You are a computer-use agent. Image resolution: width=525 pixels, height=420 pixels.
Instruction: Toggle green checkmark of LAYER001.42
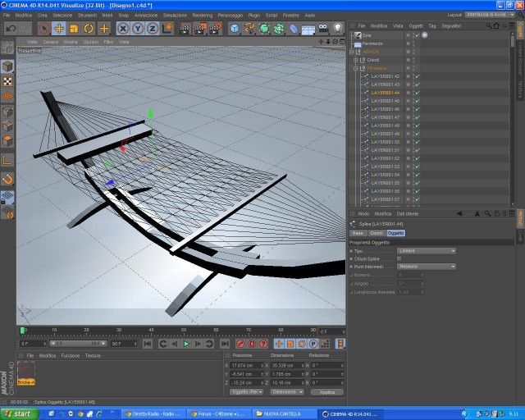(418, 76)
